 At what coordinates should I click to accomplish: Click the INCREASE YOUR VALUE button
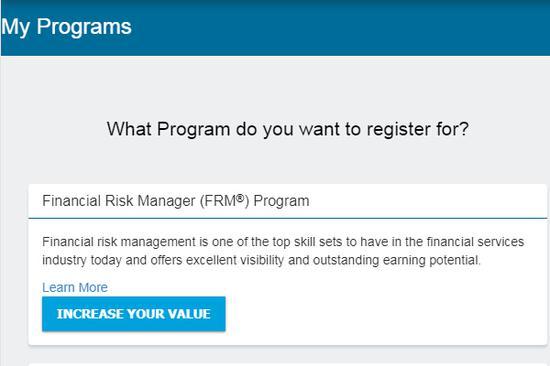pos(134,314)
